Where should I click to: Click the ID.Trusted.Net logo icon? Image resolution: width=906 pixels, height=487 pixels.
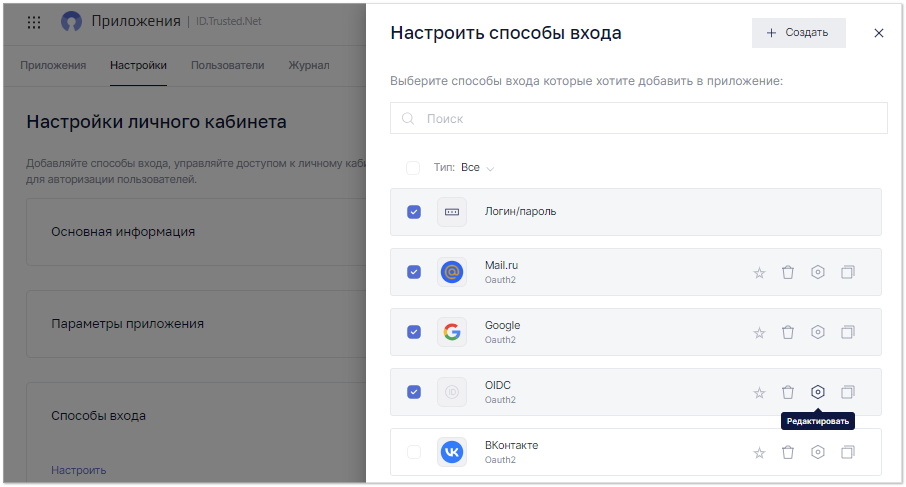coord(71,21)
